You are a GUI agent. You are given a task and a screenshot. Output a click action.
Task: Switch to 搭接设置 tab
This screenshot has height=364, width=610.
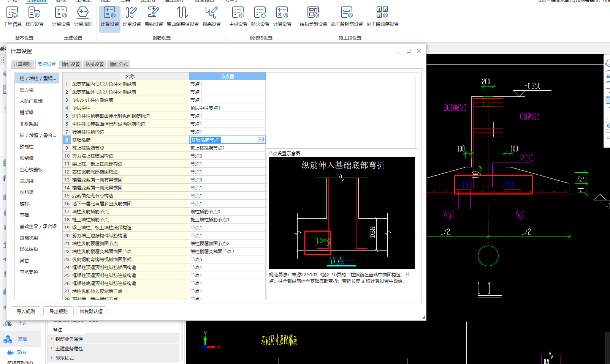pos(95,64)
